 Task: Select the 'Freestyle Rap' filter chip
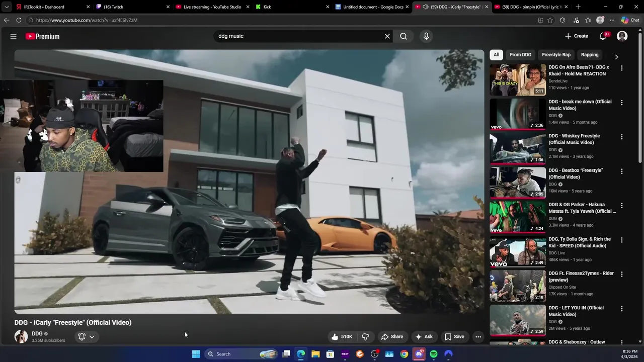point(556,55)
